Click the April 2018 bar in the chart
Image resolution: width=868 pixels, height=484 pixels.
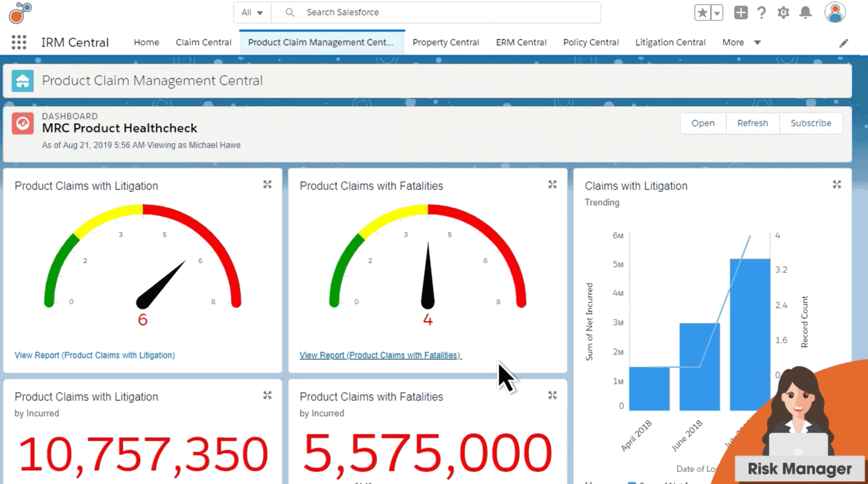pos(649,389)
